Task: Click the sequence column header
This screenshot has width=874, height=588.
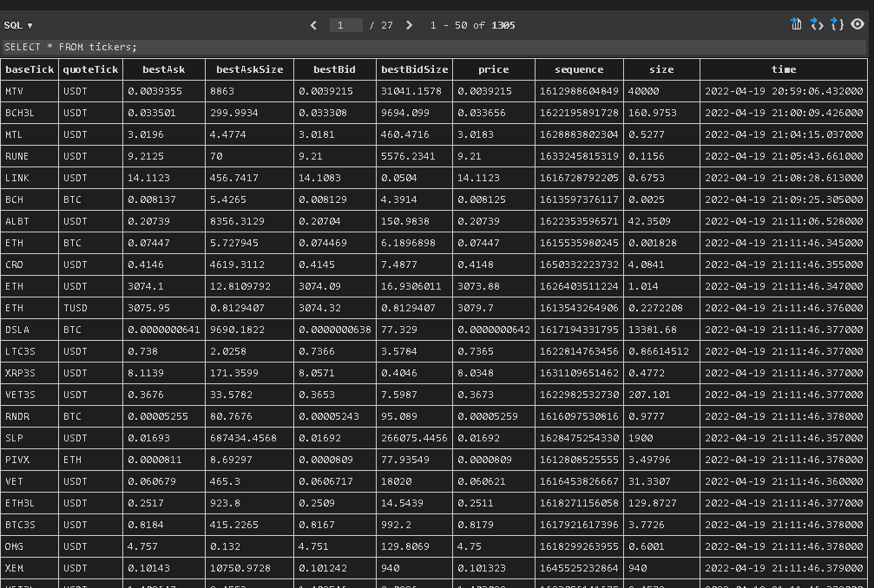Action: (578, 69)
